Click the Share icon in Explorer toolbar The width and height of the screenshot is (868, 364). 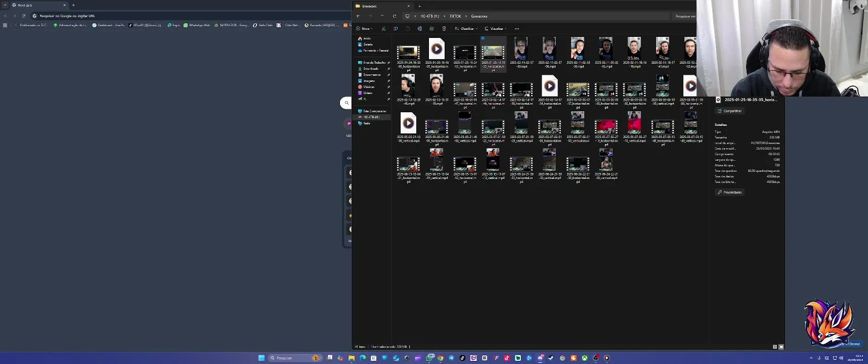coord(432,29)
